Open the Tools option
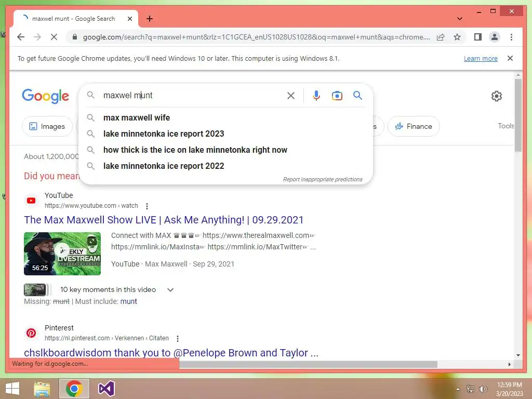Image resolution: width=532 pixels, height=399 pixels. [506, 126]
